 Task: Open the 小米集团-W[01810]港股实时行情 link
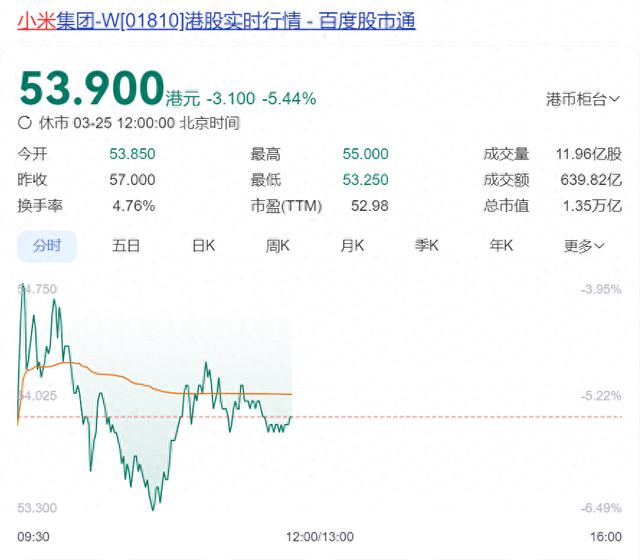coord(216,21)
